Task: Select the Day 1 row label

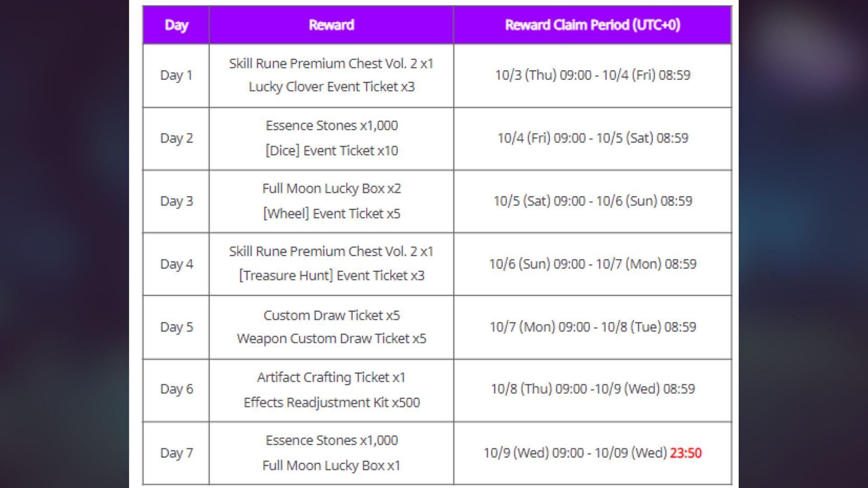Action: [x=176, y=75]
